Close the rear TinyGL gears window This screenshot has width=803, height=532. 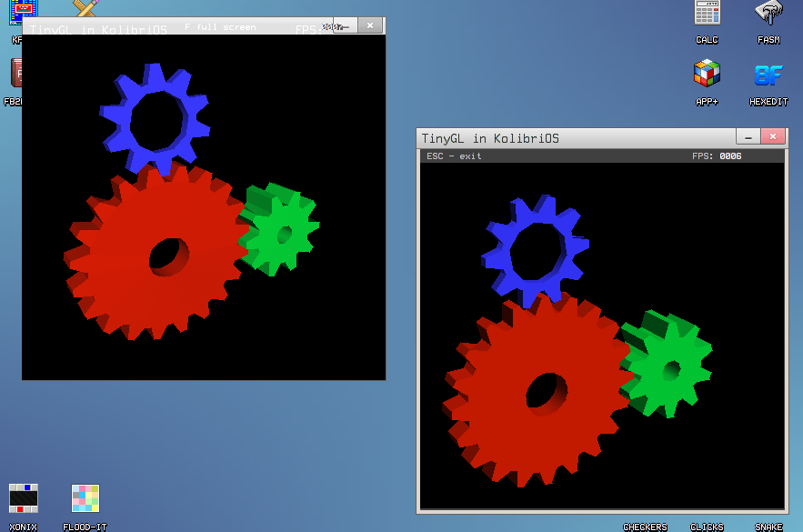pyautogui.click(x=369, y=25)
